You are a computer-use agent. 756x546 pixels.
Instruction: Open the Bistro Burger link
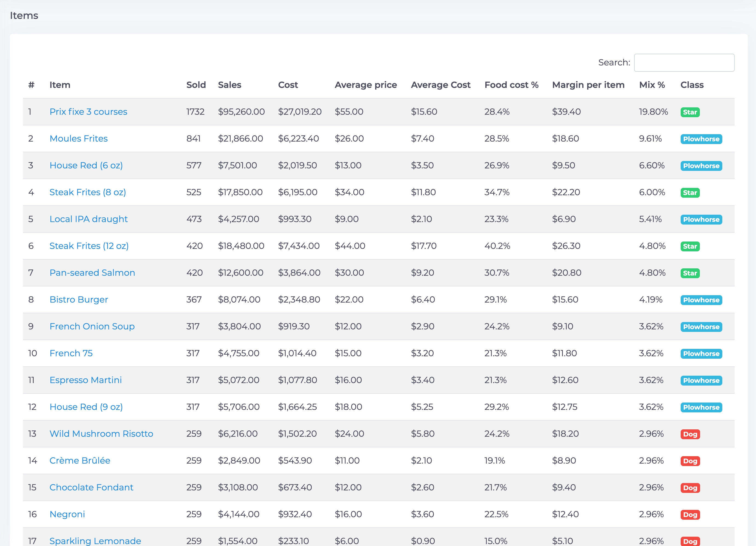pos(79,300)
